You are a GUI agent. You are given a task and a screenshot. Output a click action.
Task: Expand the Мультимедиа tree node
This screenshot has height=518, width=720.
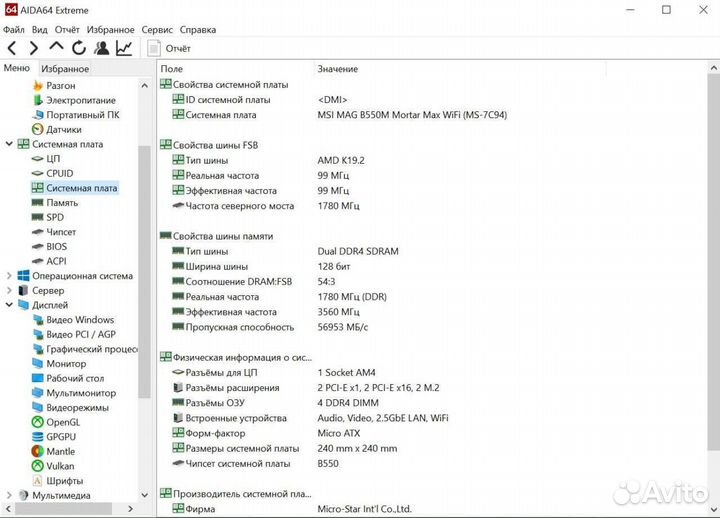click(x=9, y=495)
